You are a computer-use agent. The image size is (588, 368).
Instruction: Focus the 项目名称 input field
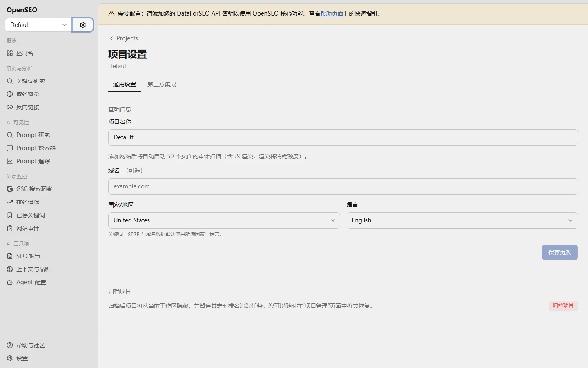(343, 137)
